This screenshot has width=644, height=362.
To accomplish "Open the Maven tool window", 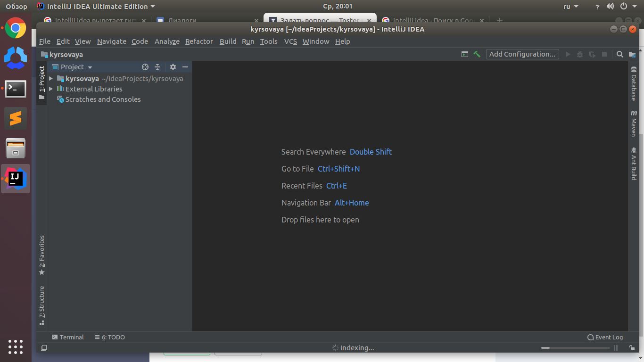I will (x=634, y=124).
